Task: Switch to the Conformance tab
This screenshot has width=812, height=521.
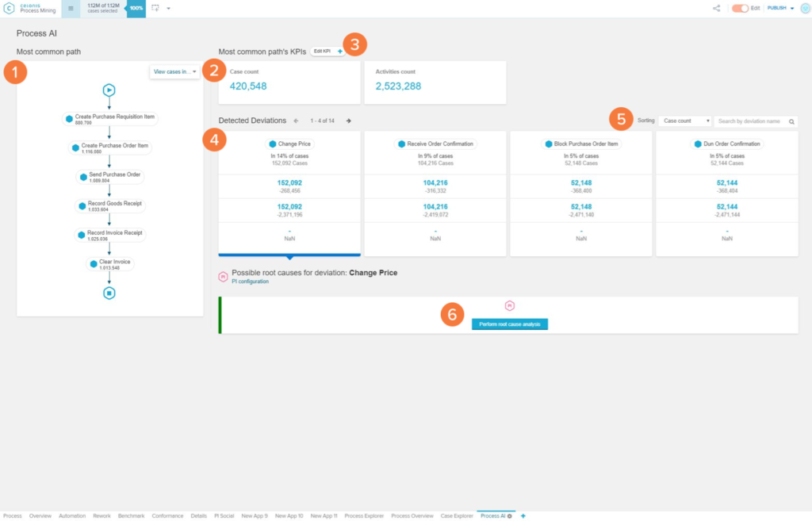Action: (167, 515)
